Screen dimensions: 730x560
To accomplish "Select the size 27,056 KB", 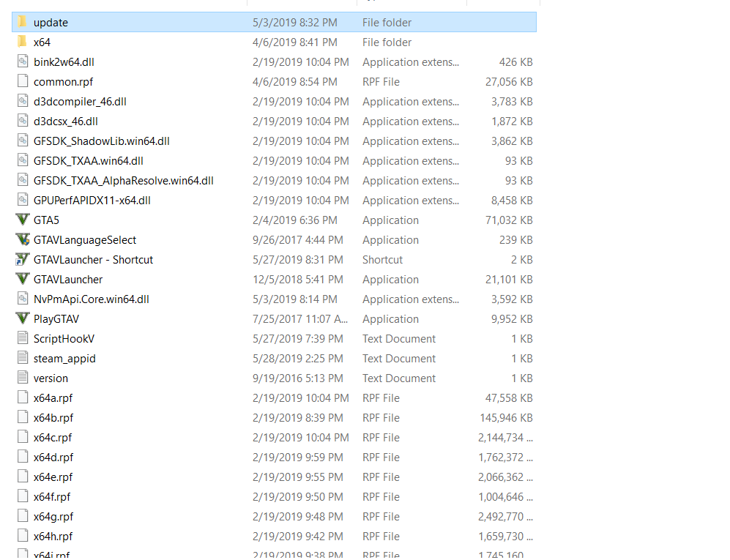I will (509, 82).
